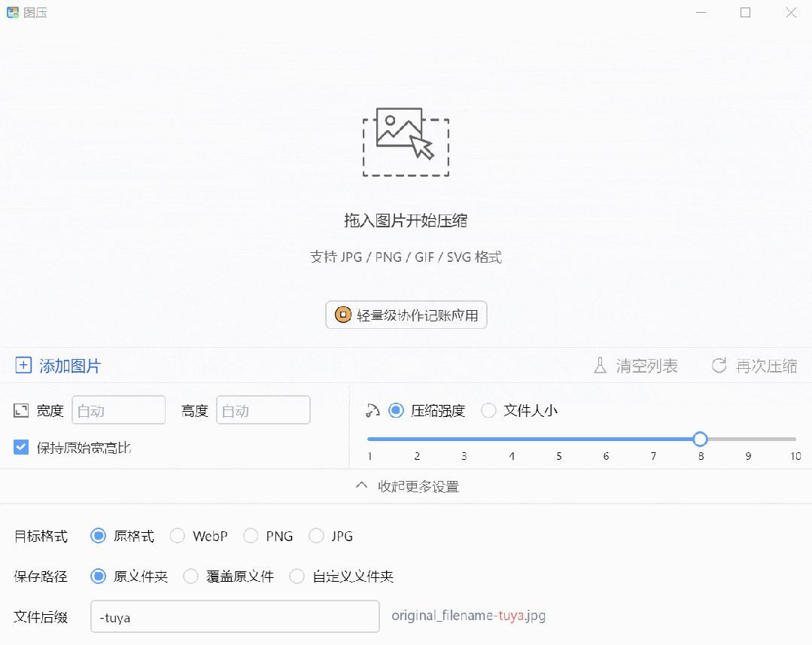Select PNG as target format
812x645 pixels.
[x=251, y=536]
